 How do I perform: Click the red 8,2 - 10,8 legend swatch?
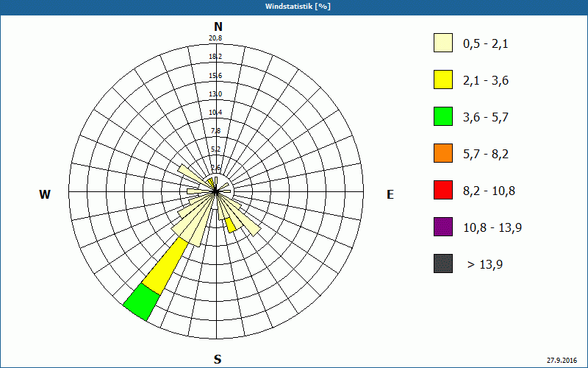[x=443, y=190]
